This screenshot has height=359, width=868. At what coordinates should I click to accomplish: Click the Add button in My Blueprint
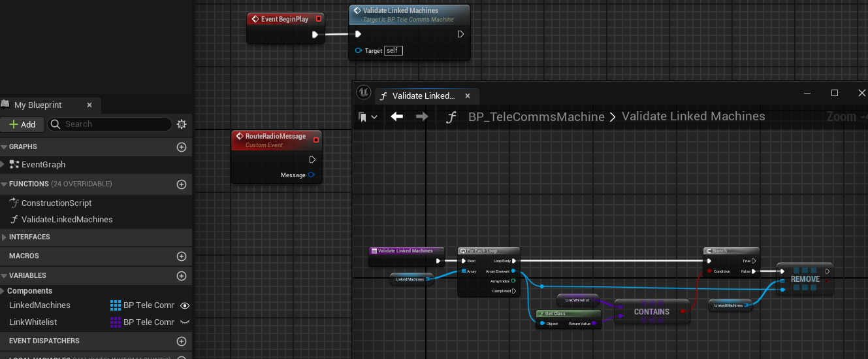click(22, 124)
